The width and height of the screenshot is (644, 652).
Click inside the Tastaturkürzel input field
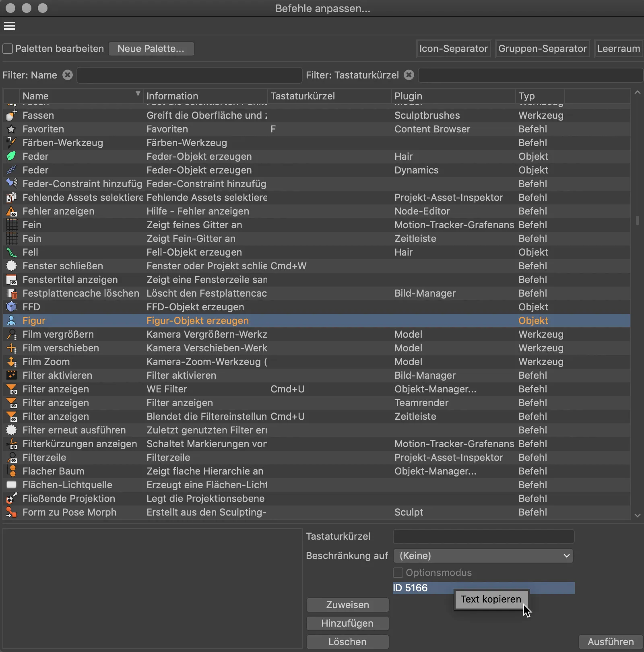pyautogui.click(x=483, y=536)
